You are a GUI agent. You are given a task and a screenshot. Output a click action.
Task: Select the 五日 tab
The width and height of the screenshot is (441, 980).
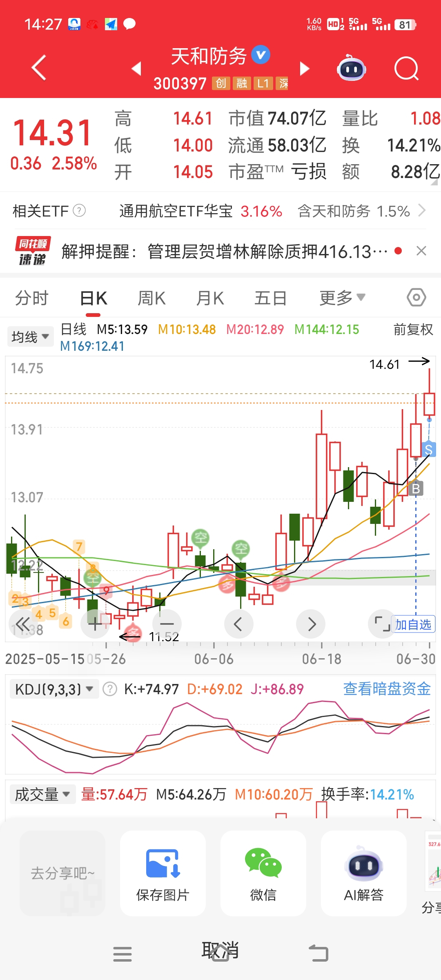point(270,298)
